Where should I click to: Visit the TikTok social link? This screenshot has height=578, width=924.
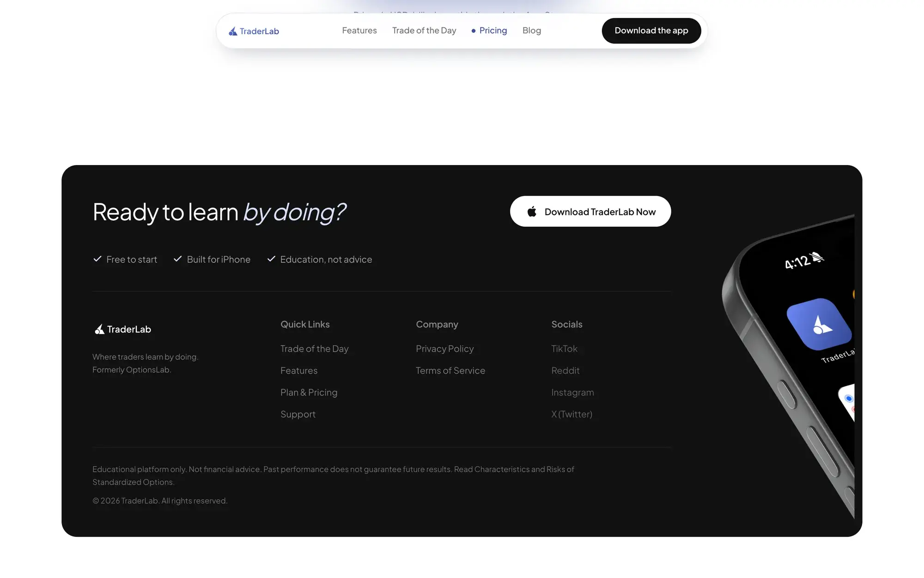[565, 349]
